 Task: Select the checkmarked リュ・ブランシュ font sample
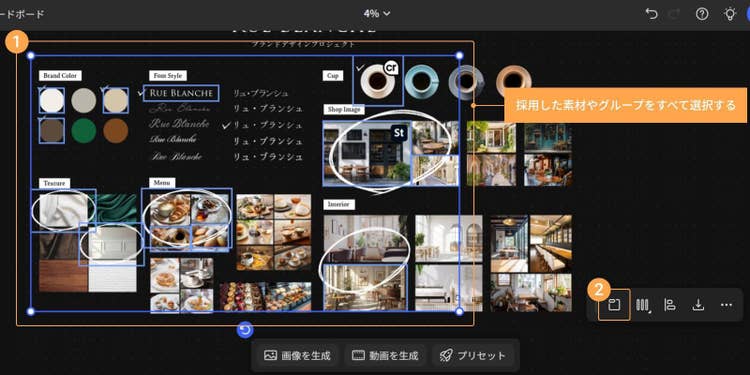(267, 125)
